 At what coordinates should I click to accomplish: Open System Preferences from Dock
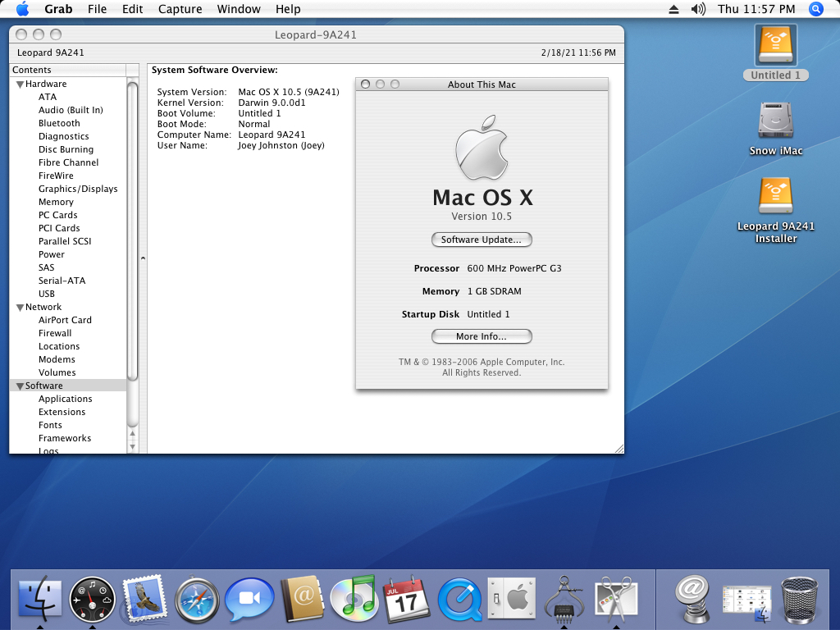(511, 600)
